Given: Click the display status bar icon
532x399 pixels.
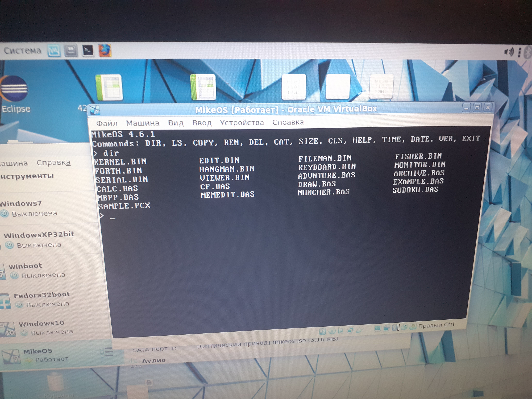Looking at the screenshot, I should click(377, 328).
